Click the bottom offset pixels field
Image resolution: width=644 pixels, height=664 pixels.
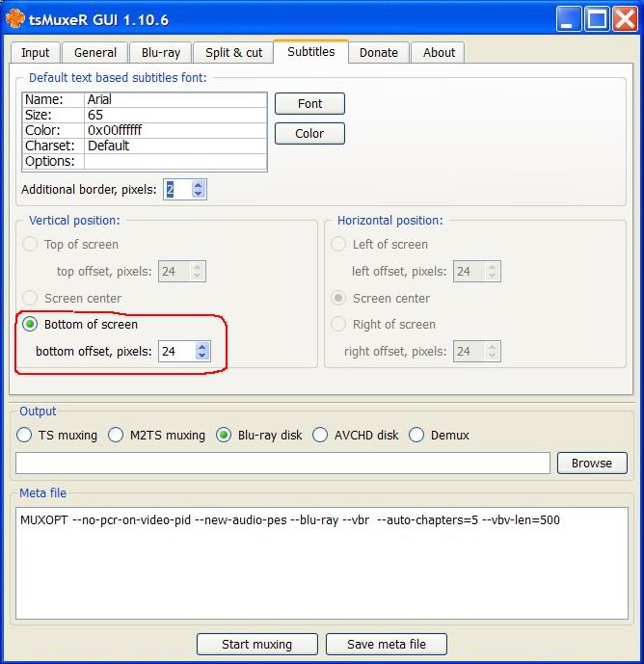pos(177,351)
